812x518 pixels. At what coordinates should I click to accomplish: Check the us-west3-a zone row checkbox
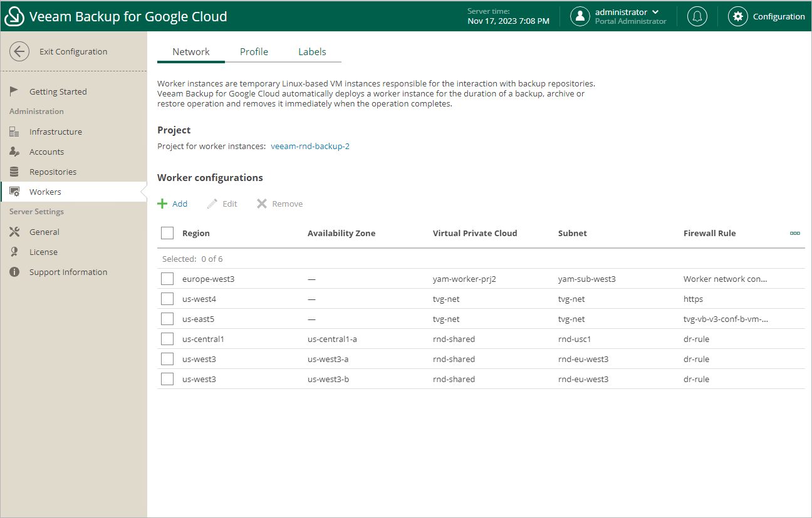pyautogui.click(x=167, y=359)
